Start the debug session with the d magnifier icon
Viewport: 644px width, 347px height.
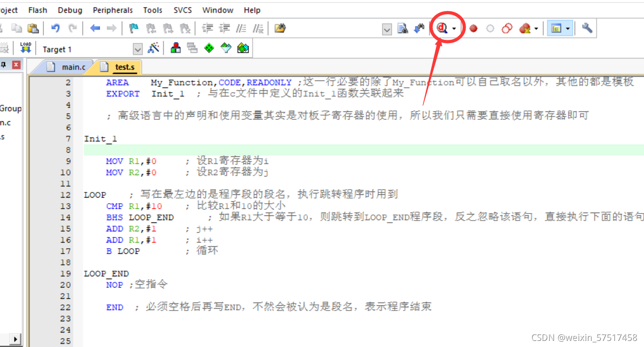(x=442, y=29)
